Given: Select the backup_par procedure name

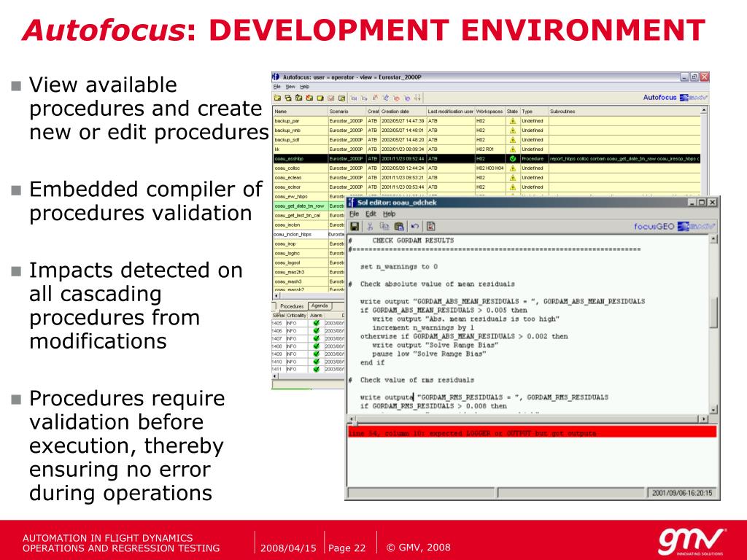Looking at the screenshot, I should click(287, 121).
